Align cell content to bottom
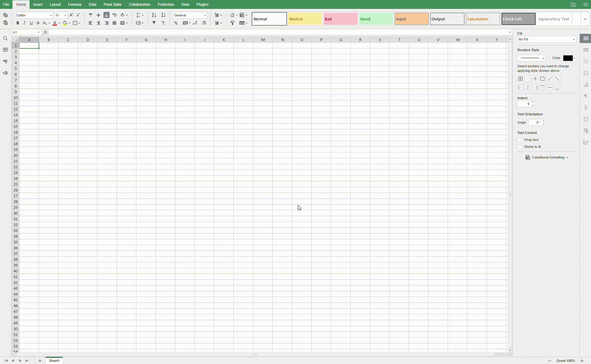The image size is (591, 364). coord(106,15)
